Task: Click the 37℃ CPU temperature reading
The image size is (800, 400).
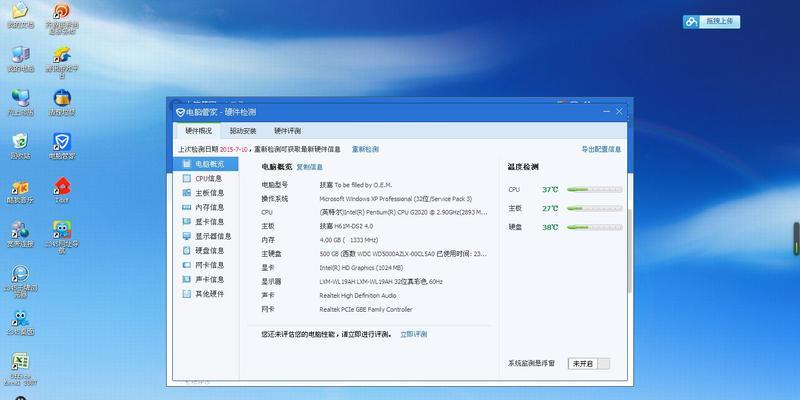Action: click(550, 189)
